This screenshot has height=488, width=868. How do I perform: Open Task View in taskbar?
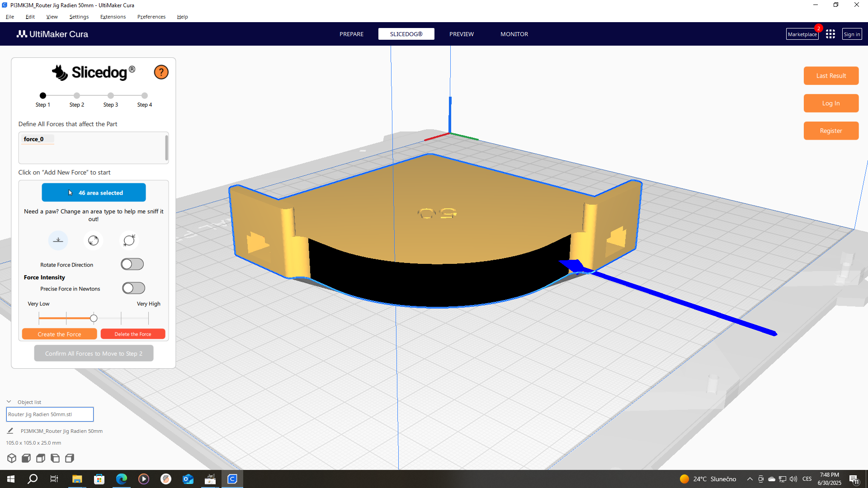(54, 479)
